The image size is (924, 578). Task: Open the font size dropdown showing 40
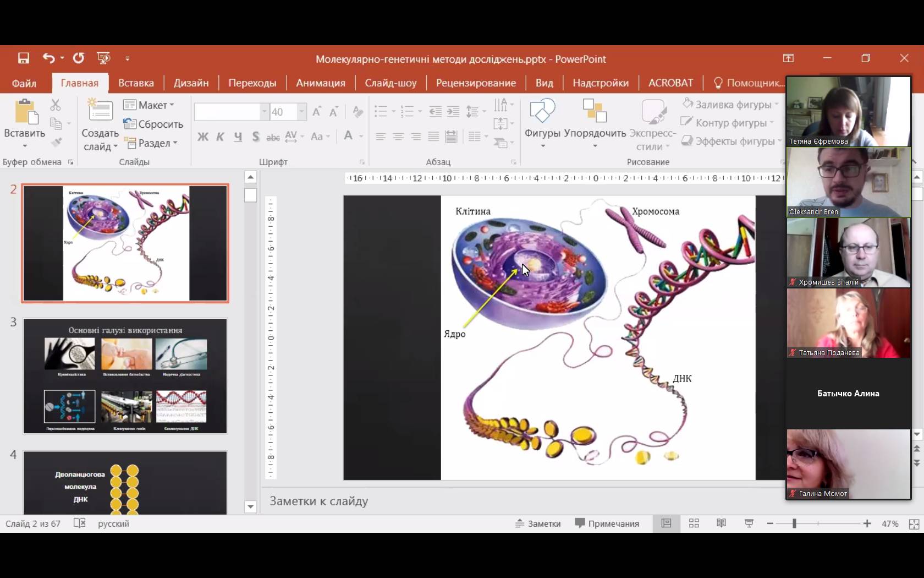coord(301,112)
